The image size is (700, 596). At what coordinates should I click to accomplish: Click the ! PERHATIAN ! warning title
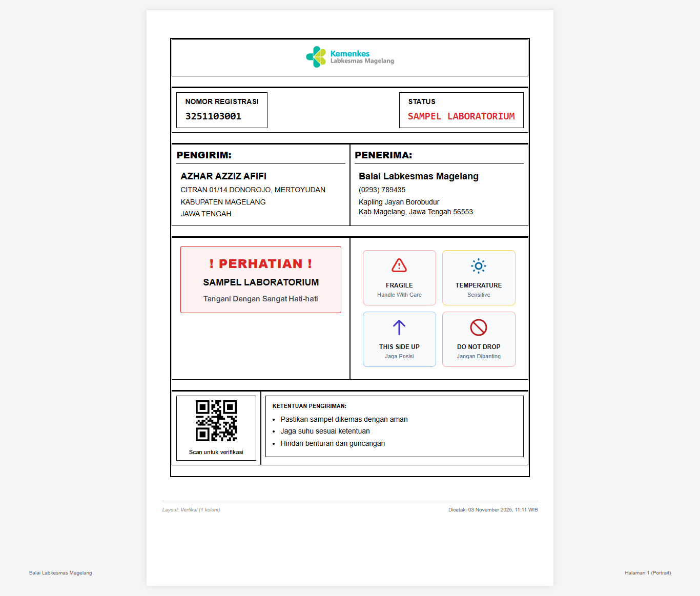pyautogui.click(x=261, y=264)
